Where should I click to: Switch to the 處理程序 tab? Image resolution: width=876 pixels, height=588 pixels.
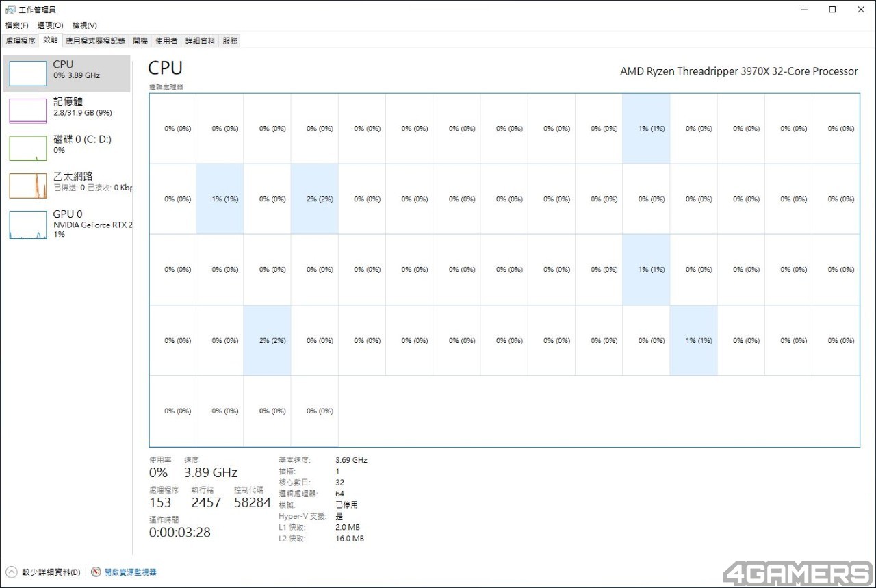[x=21, y=41]
